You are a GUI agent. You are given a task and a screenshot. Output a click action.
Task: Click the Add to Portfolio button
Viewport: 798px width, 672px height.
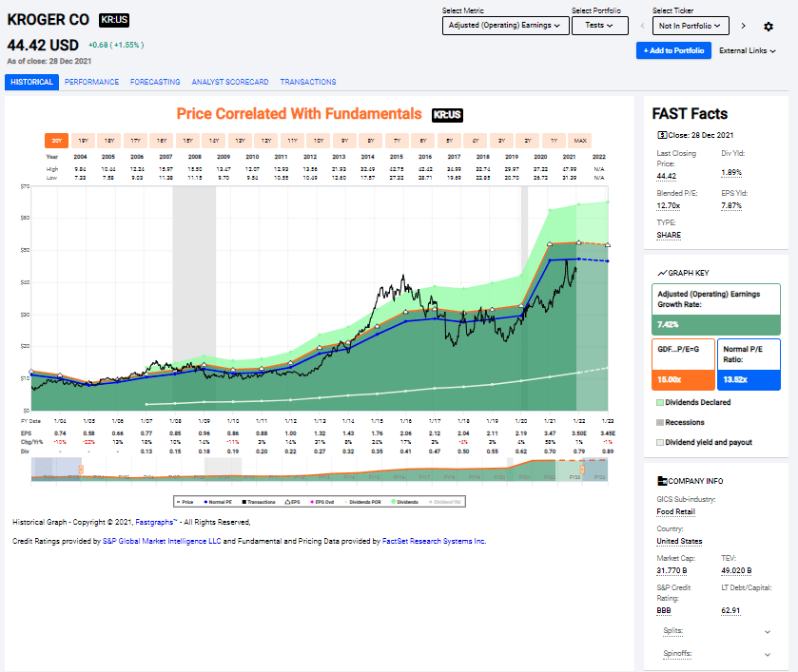[x=673, y=51]
